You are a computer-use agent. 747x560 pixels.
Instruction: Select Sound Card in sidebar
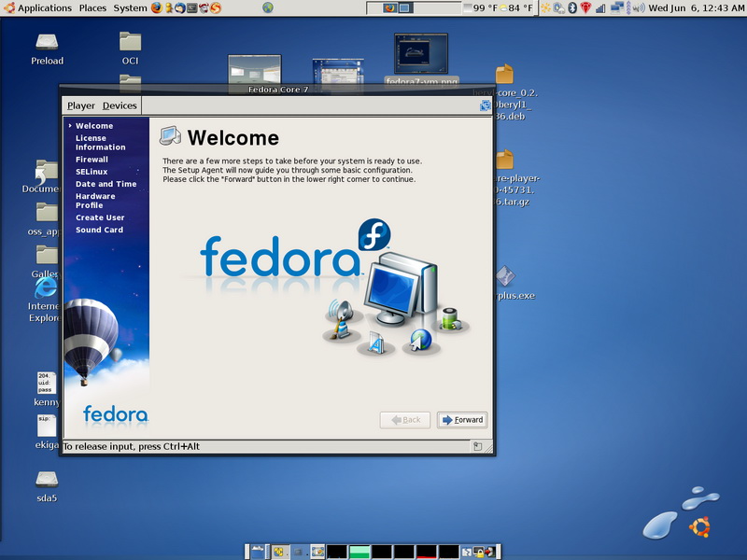click(99, 230)
